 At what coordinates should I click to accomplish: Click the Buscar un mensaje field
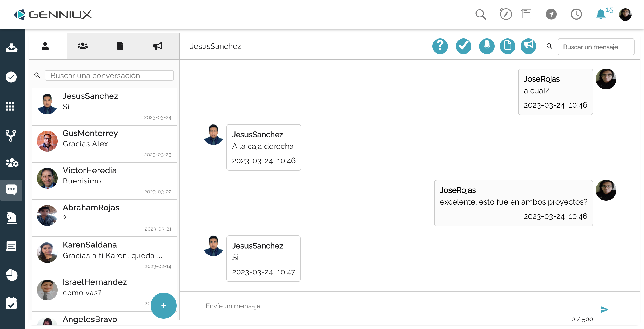(596, 47)
